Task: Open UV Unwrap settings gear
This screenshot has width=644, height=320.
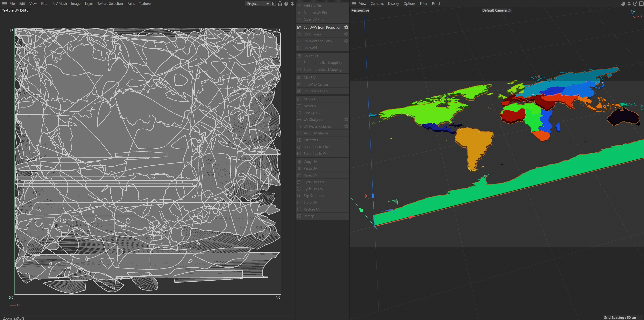Action: [346, 34]
